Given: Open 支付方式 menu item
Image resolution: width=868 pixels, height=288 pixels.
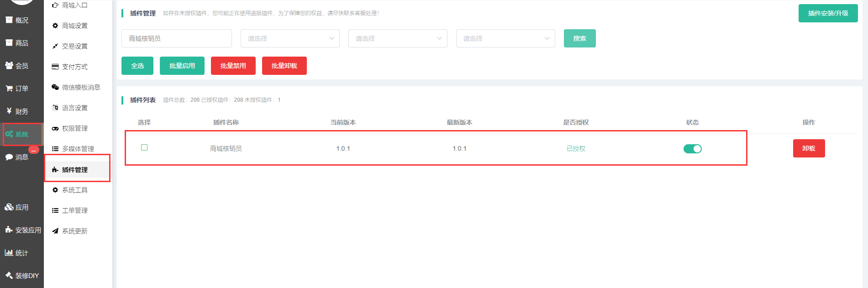Looking at the screenshot, I should pos(74,67).
